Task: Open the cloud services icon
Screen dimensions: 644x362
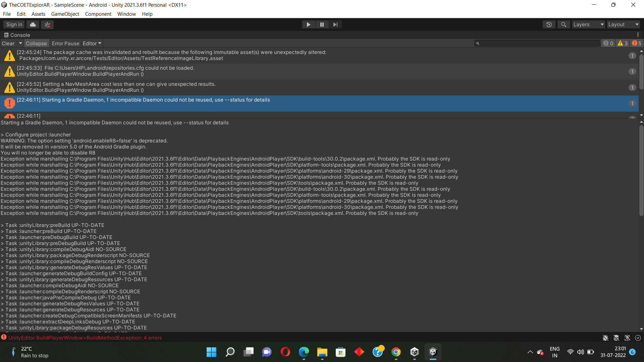Action: pyautogui.click(x=33, y=24)
